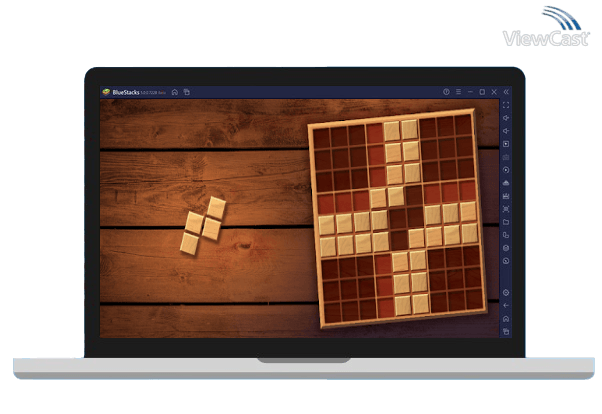
Task: Pick up the loose wooden block piece
Action: (x=203, y=226)
